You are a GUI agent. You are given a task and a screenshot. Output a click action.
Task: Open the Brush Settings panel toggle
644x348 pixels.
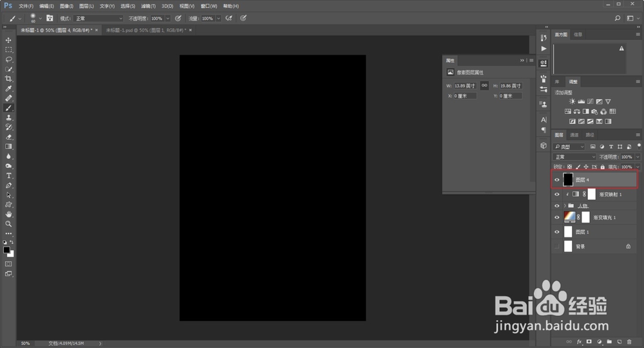pyautogui.click(x=50, y=18)
